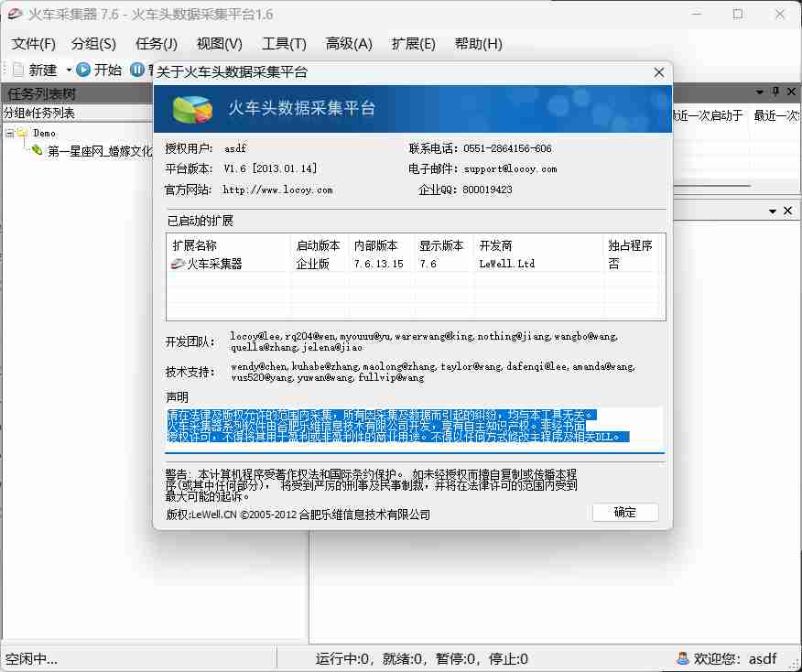Collapse the Demo tree node
802x672 pixels.
click(10, 133)
